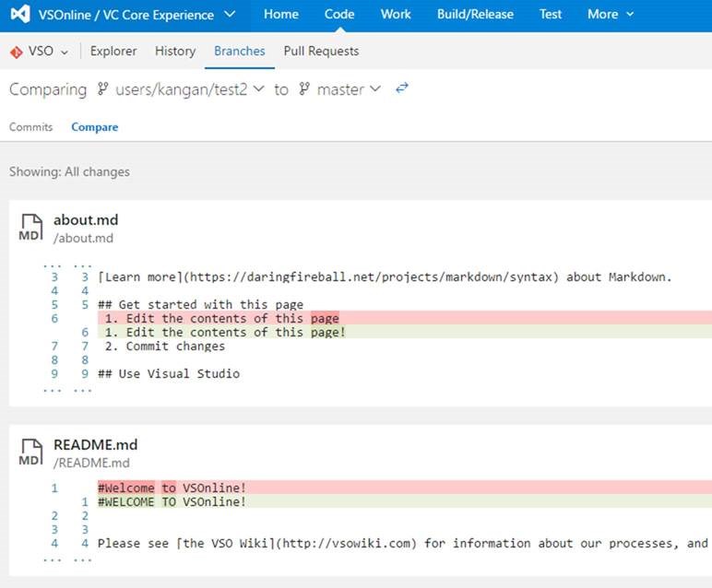Screen dimensions: 712x588
Task: Open the README.md file title link
Action: tap(95, 444)
